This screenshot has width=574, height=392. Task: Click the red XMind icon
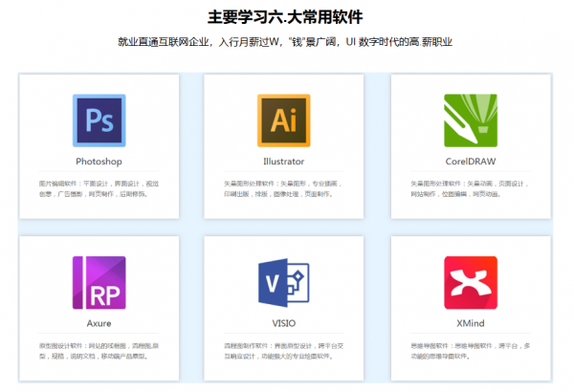pyautogui.click(x=470, y=282)
